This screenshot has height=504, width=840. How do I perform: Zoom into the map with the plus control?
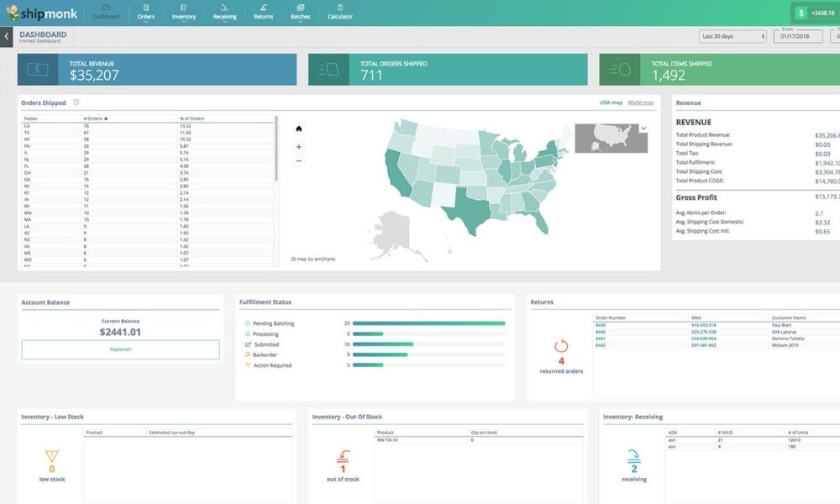coord(298,146)
